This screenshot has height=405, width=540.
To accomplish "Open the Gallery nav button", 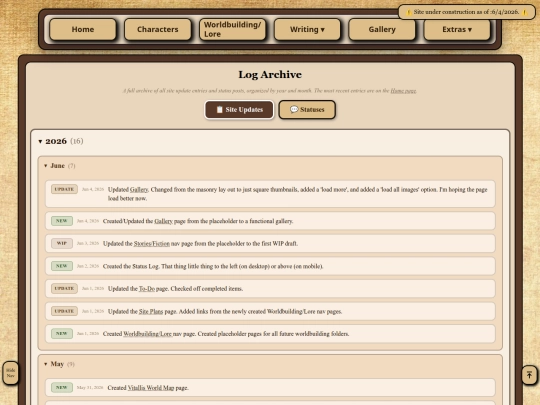I will click(382, 29).
